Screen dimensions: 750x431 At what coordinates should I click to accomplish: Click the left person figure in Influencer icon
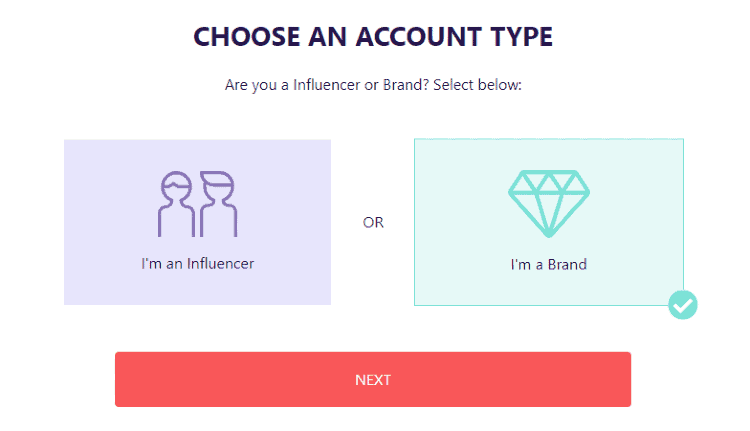tap(176, 204)
